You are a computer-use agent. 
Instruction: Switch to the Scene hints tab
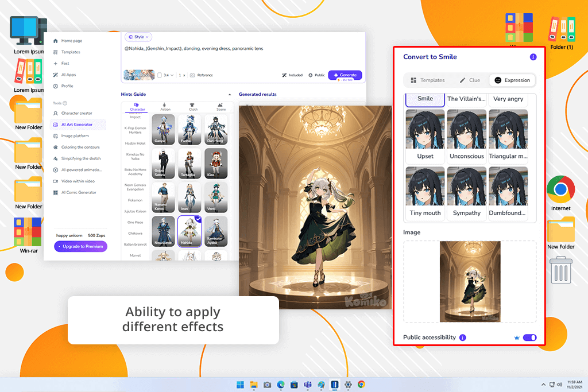point(221,107)
